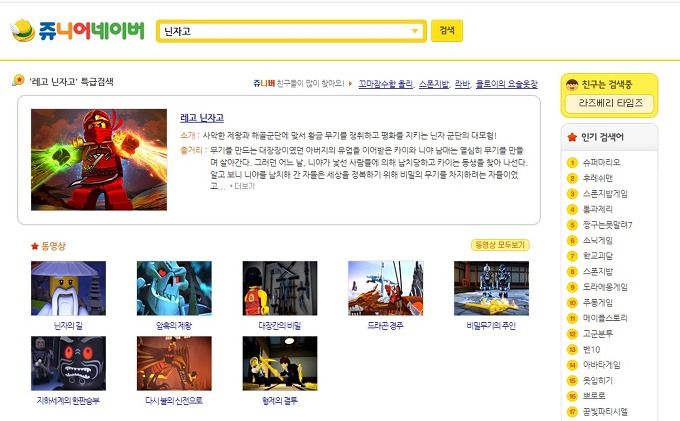This screenshot has width=680, height=421.
Task: Open the 스폰지밥 link beside 꼬마잠수함 올리
Action: pyautogui.click(x=434, y=84)
